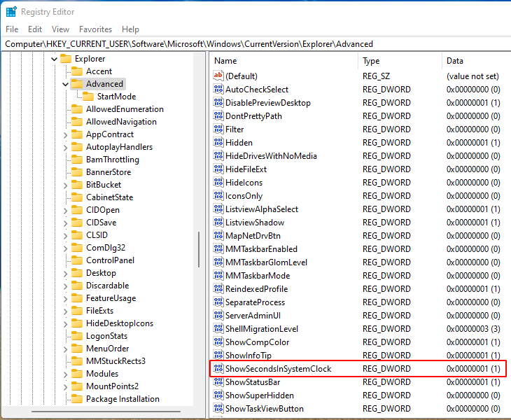
Task: Sort values by the Type column header
Action: click(400, 61)
